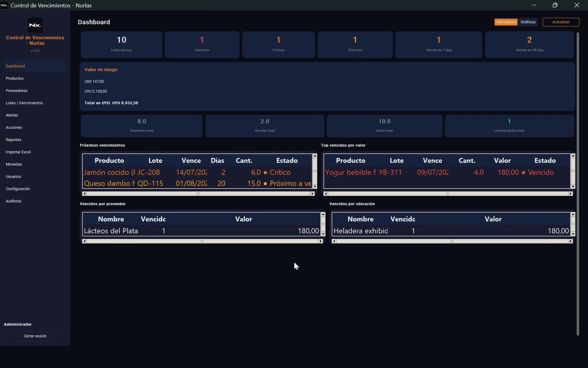Click scroll-down arrow of Top vencidos table
Image resolution: width=588 pixels, height=368 pixels.
click(x=573, y=187)
